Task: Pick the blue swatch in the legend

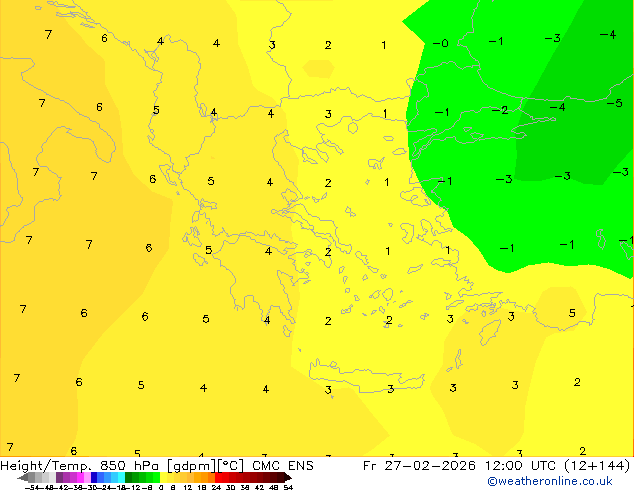Action: coord(100,477)
